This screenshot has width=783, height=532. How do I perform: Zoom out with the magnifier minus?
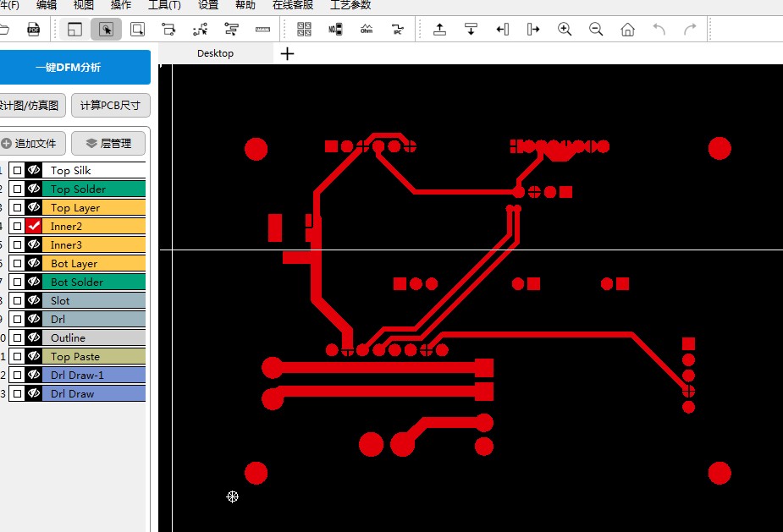[596, 30]
